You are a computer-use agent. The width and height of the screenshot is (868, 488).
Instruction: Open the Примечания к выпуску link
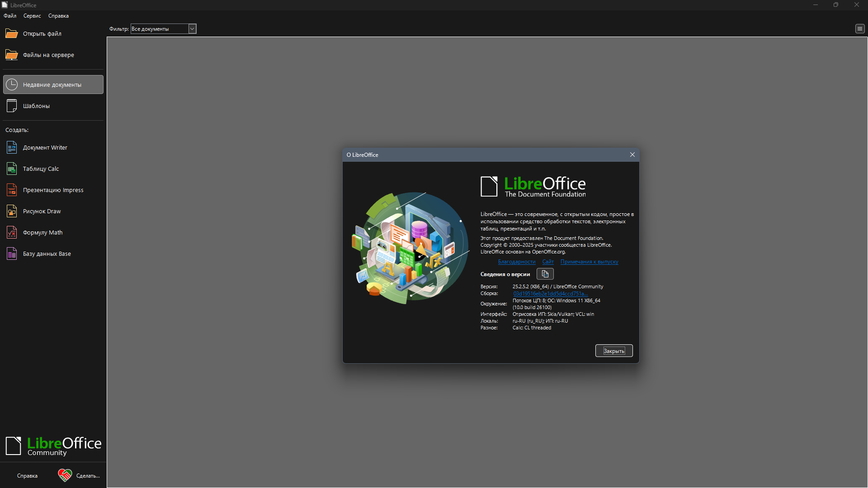[589, 262]
